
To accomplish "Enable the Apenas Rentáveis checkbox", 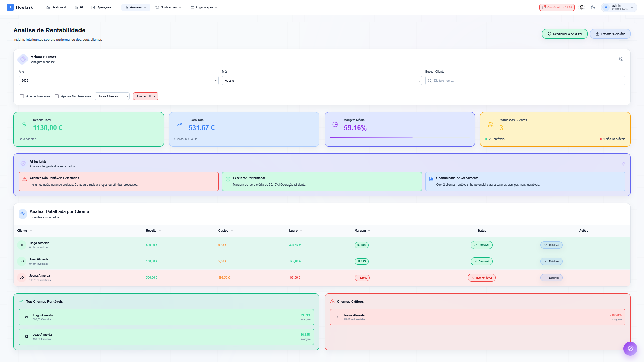I will [22, 96].
